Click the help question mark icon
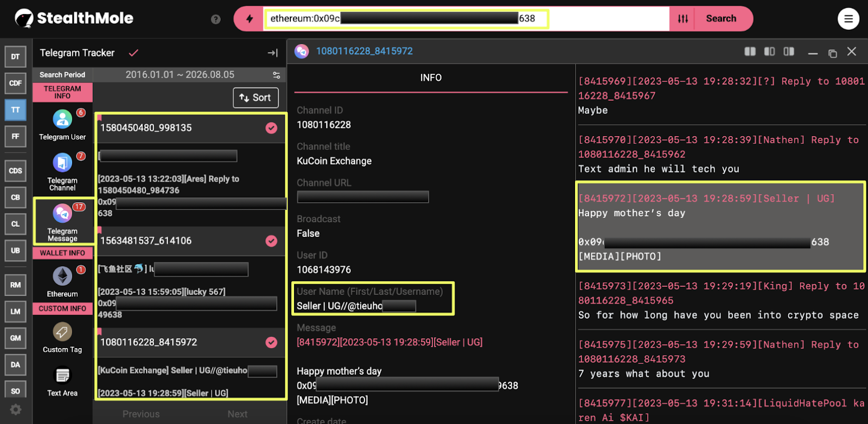The width and height of the screenshot is (868, 424). (x=216, y=20)
